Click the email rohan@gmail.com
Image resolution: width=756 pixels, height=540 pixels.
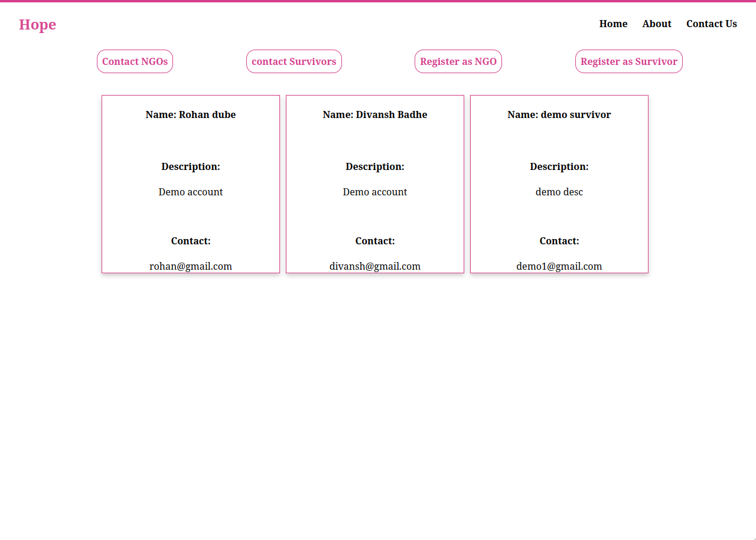[x=191, y=266]
